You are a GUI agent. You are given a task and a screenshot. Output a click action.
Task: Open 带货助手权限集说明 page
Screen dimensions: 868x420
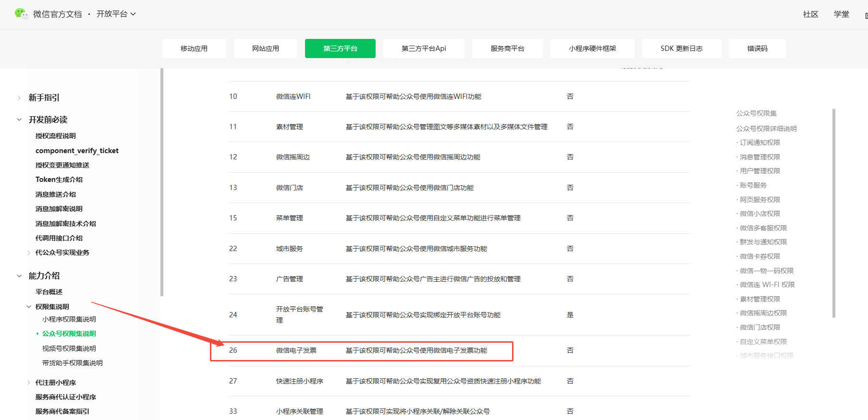73,363
